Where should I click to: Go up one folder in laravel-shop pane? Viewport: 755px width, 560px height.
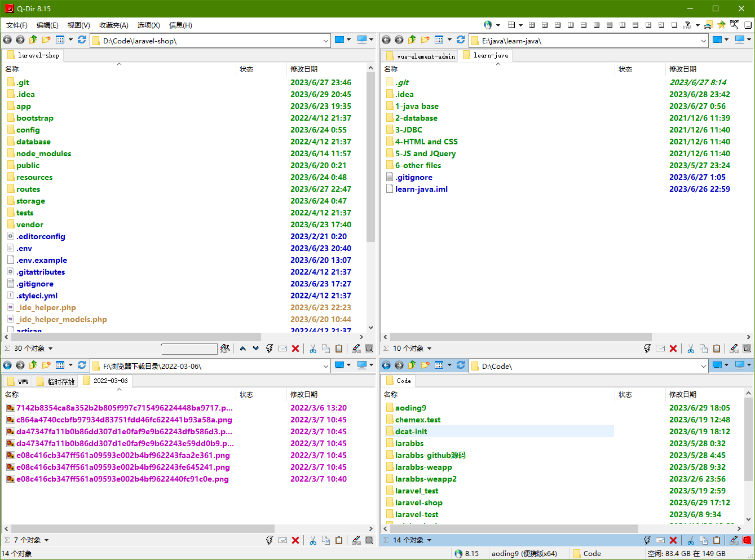point(33,39)
